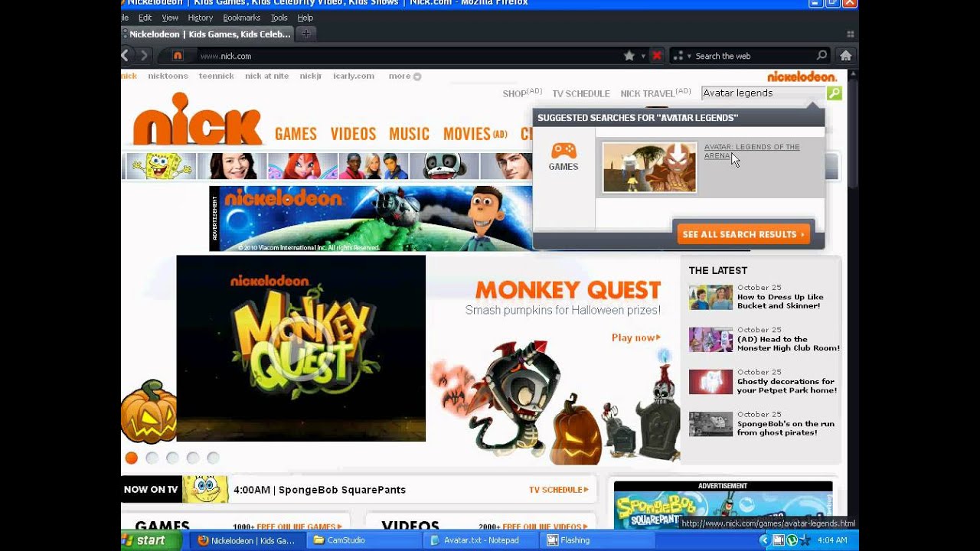
Task: Select fourth slideshow dot
Action: coord(193,458)
